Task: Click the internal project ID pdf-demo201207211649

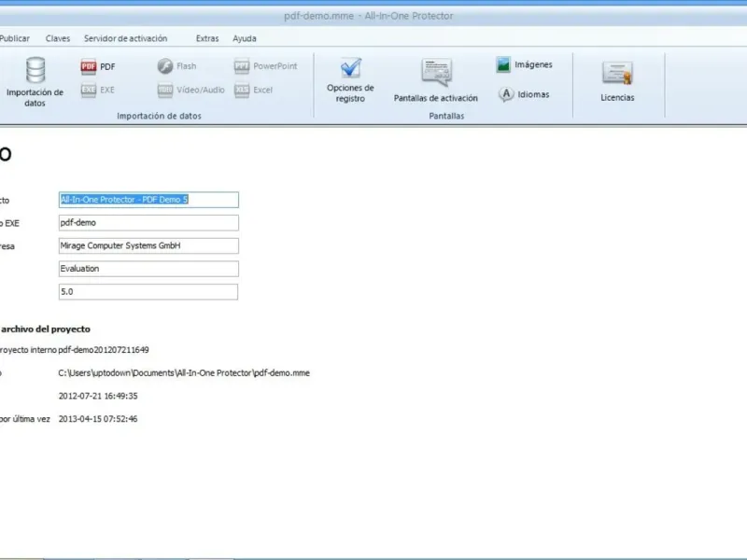Action: pyautogui.click(x=104, y=350)
